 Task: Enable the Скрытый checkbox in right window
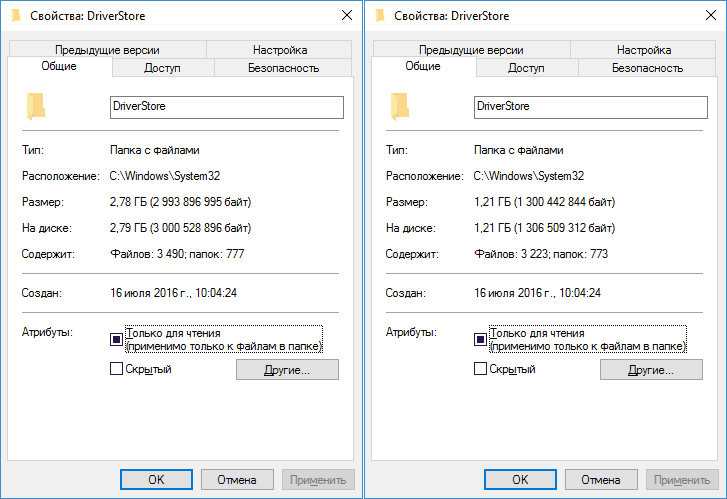480,369
